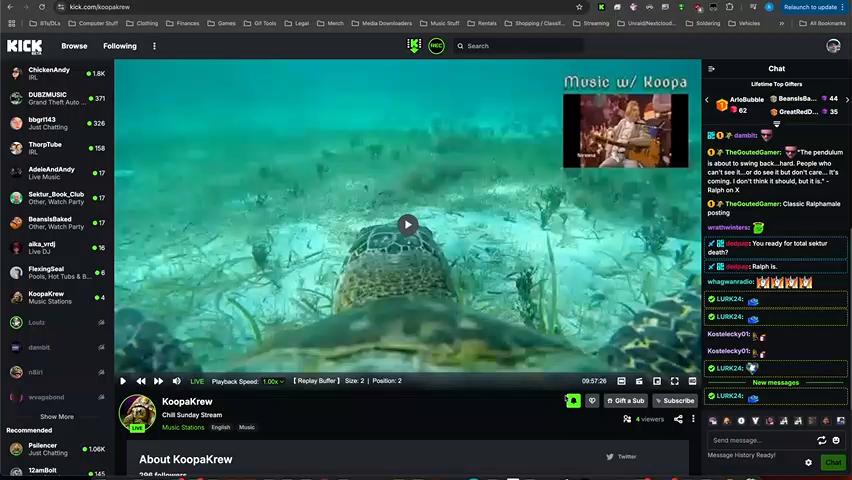Open bbgrl143 channel in sidebar
The image size is (852, 480).
57,123
